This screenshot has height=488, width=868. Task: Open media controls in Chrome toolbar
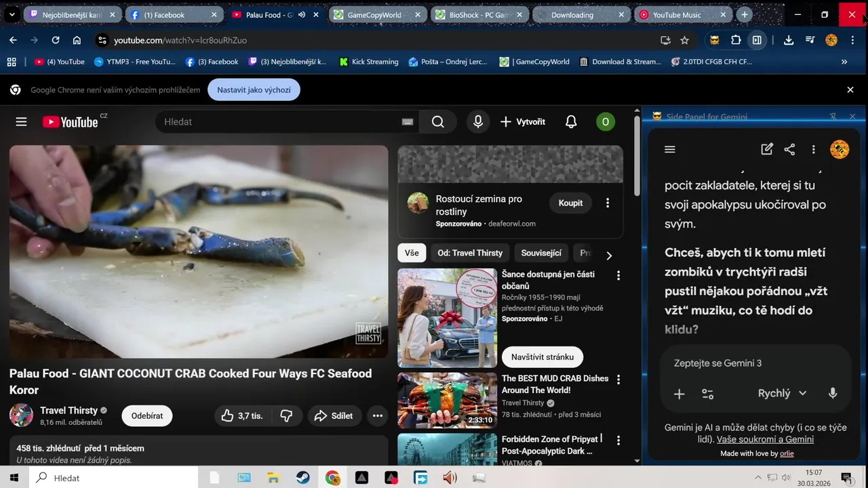click(x=810, y=40)
